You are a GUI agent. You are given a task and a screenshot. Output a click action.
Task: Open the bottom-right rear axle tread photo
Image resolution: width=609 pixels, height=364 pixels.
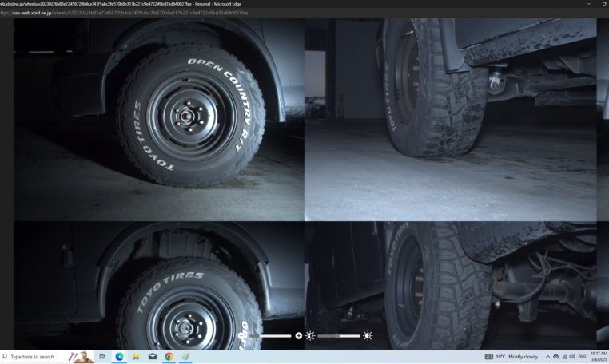click(451, 285)
